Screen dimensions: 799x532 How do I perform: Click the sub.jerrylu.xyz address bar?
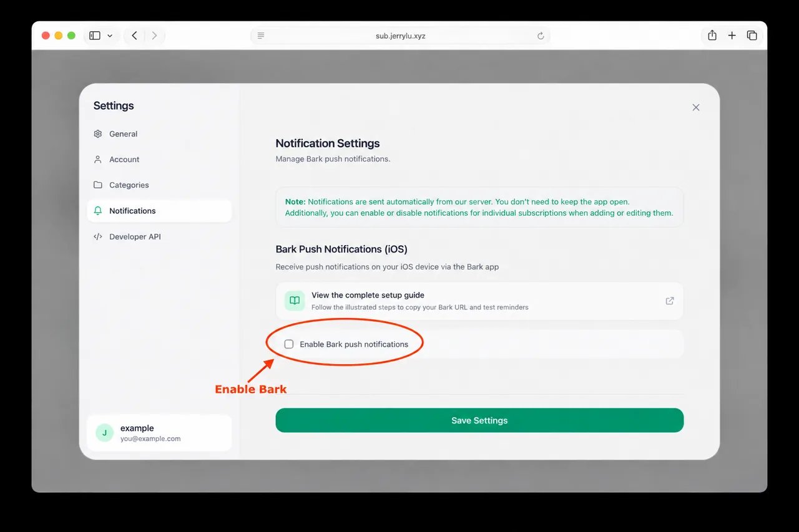tap(400, 36)
